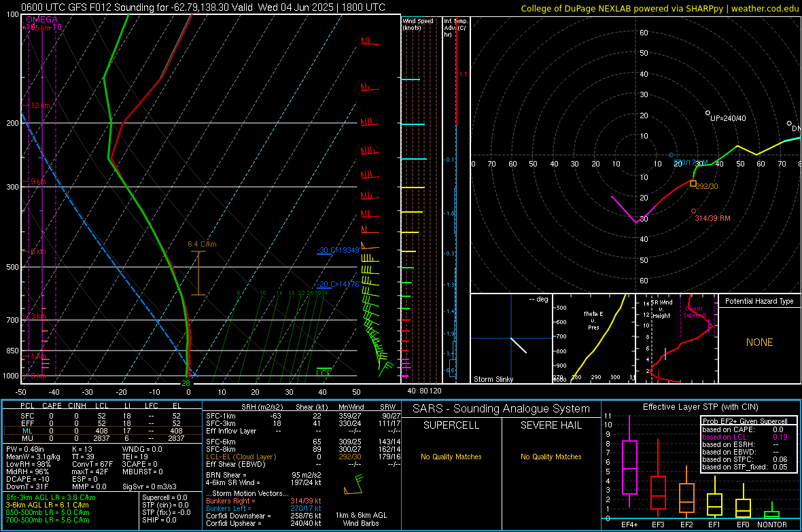Click the Wind Speed (knots) header

point(418,24)
